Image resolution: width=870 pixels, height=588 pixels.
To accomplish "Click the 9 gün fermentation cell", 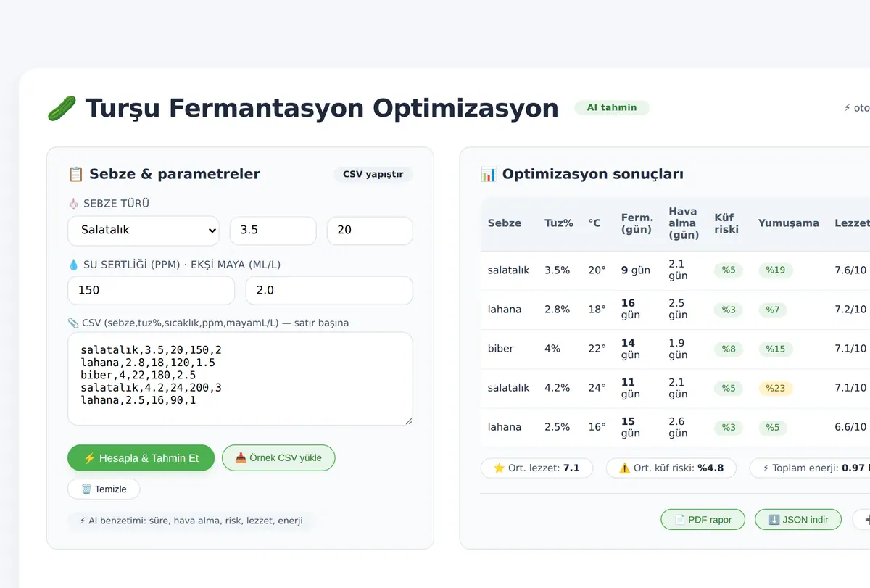I will [x=636, y=270].
